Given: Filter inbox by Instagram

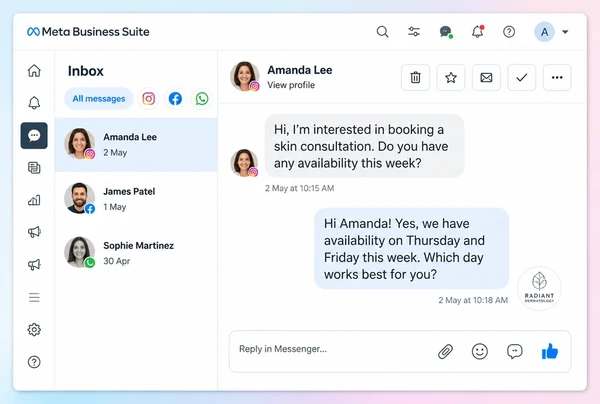Looking at the screenshot, I should (x=148, y=99).
